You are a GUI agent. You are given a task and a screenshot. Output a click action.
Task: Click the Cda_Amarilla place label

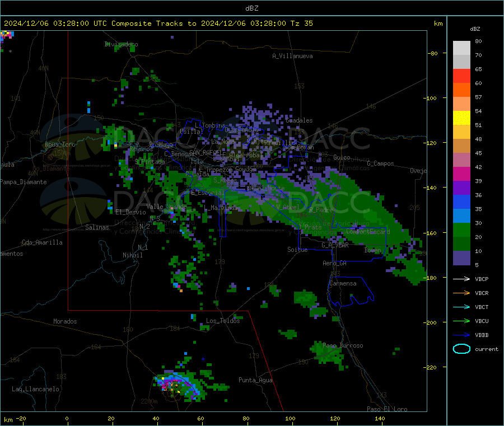pyautogui.click(x=42, y=242)
